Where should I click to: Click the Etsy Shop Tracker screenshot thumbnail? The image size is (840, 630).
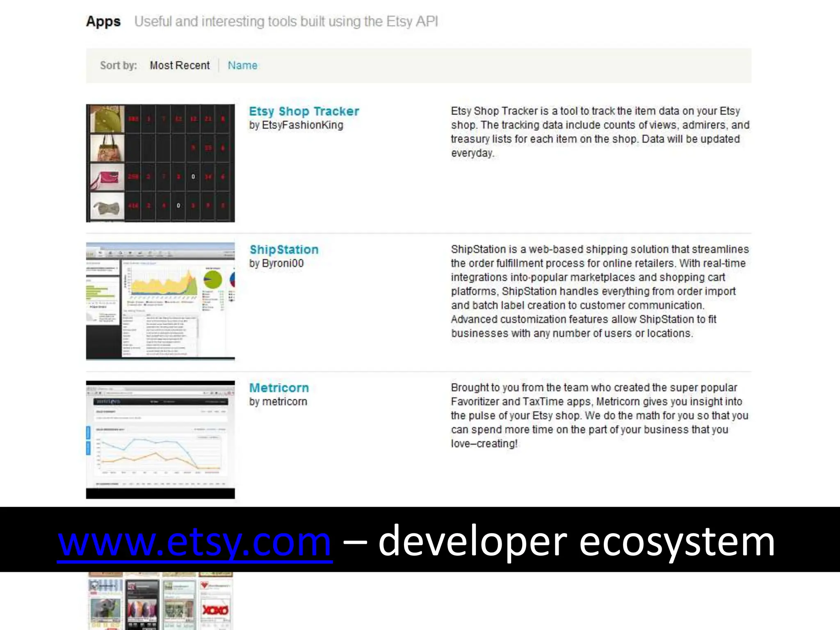pyautogui.click(x=160, y=163)
